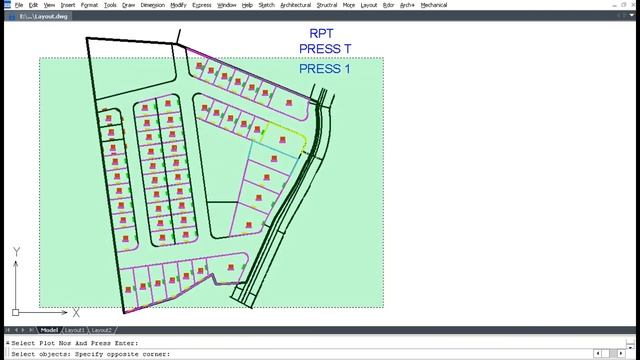Go to next layout tab arrow
Screen dimensions: 640x360
coord(23,330)
